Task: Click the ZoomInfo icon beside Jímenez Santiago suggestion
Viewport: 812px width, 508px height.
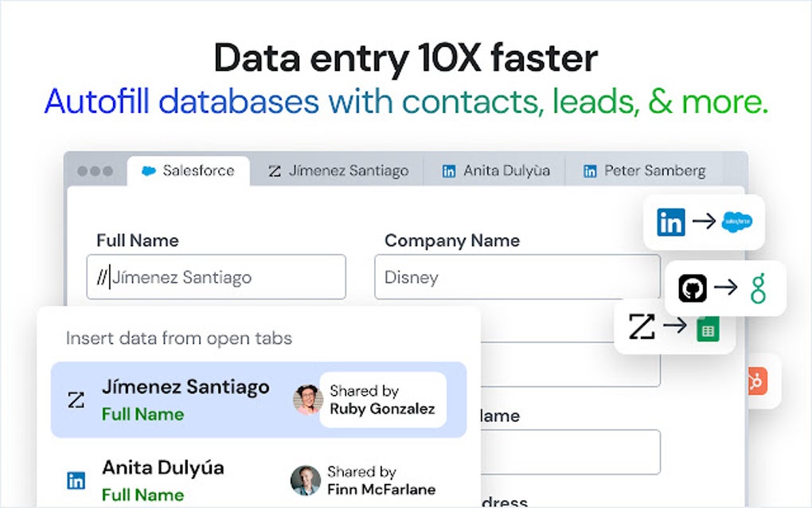Action: (76, 400)
